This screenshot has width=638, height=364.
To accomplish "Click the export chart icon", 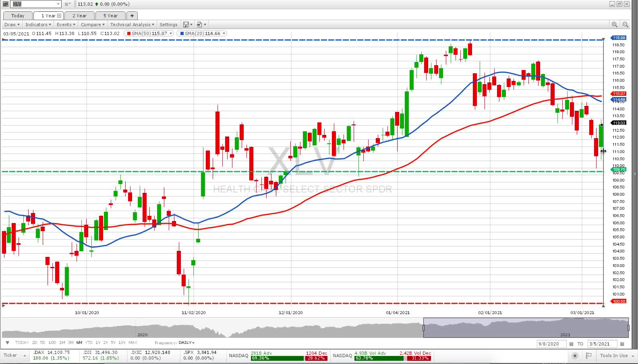I will (199, 25).
